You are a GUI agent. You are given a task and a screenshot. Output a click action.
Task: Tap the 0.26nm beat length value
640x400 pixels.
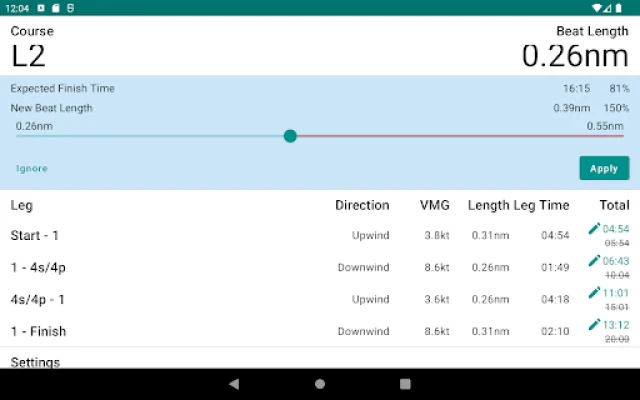[x=575, y=55]
